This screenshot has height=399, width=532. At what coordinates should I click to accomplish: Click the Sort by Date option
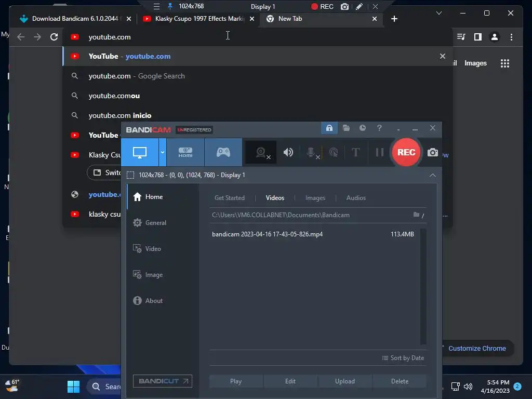pyautogui.click(x=403, y=358)
